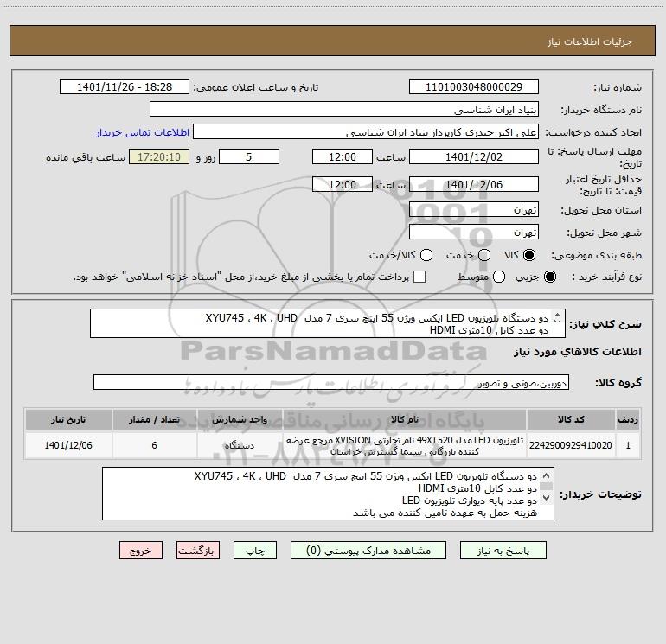Image resolution: width=666 pixels, height=644 pixels.
Task: Click the شماره نیاز number field
Action: point(474,87)
